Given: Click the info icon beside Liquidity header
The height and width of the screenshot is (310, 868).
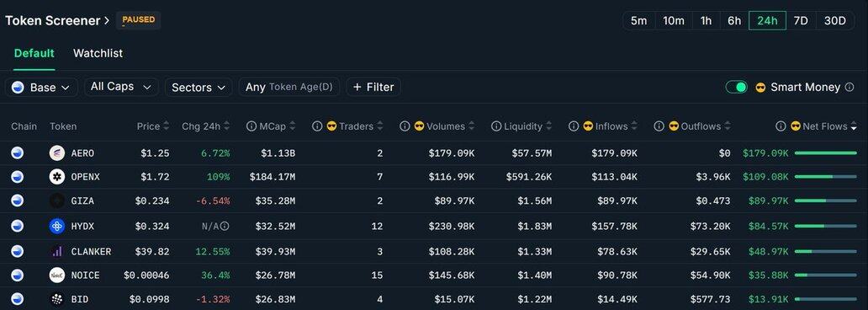Looking at the screenshot, I should [496, 126].
